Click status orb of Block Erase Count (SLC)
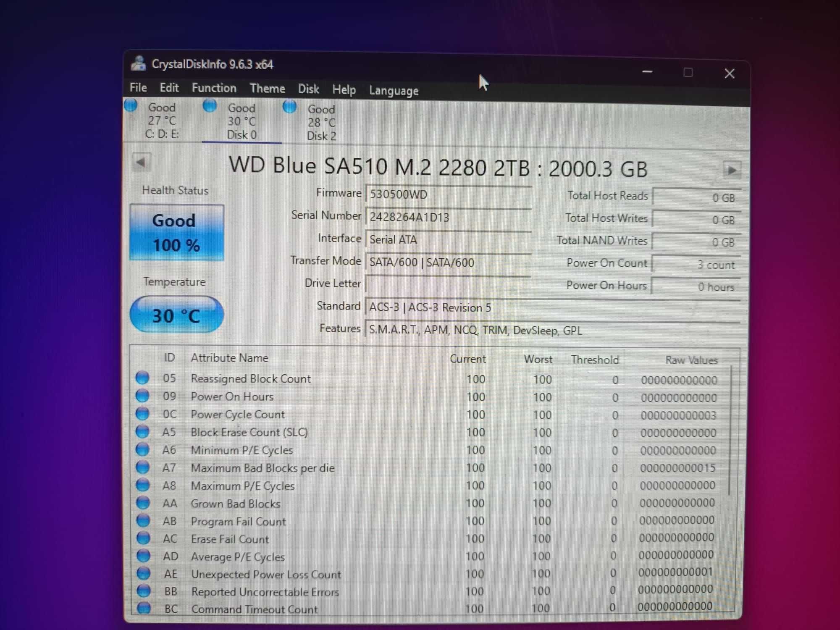Viewport: 840px width, 630px height. point(142,431)
